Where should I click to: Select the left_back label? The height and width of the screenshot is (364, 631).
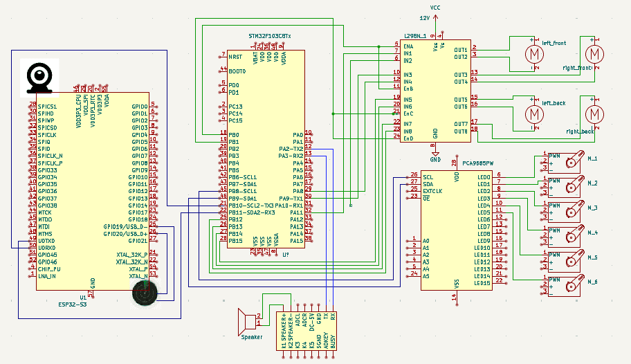[x=554, y=103]
